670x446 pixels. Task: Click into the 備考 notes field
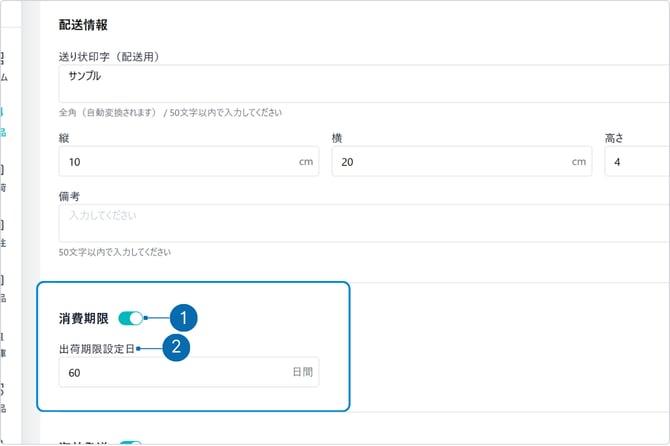(364, 223)
